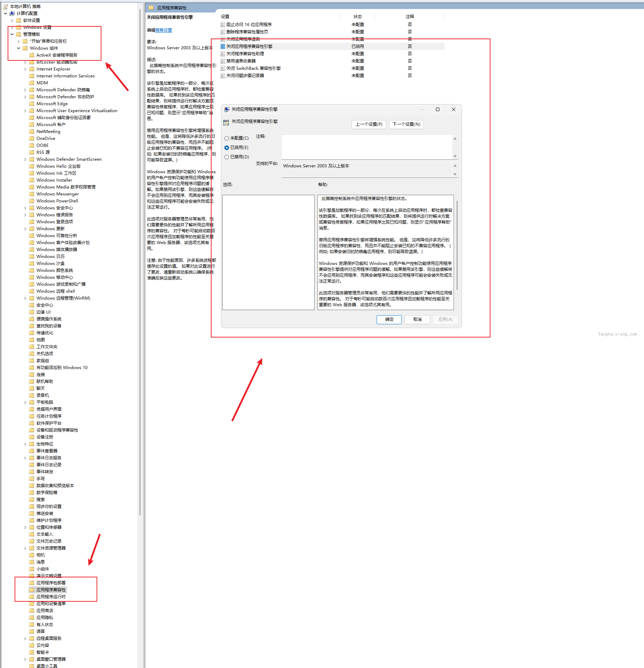The width and height of the screenshot is (644, 668).
Task: Click the empty 选项 options panel
Action: [x=268, y=252]
